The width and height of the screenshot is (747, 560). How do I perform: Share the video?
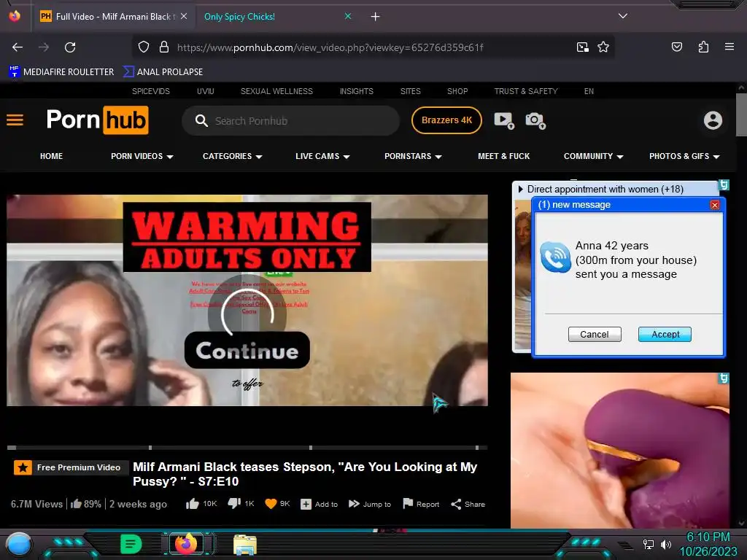[x=468, y=505]
